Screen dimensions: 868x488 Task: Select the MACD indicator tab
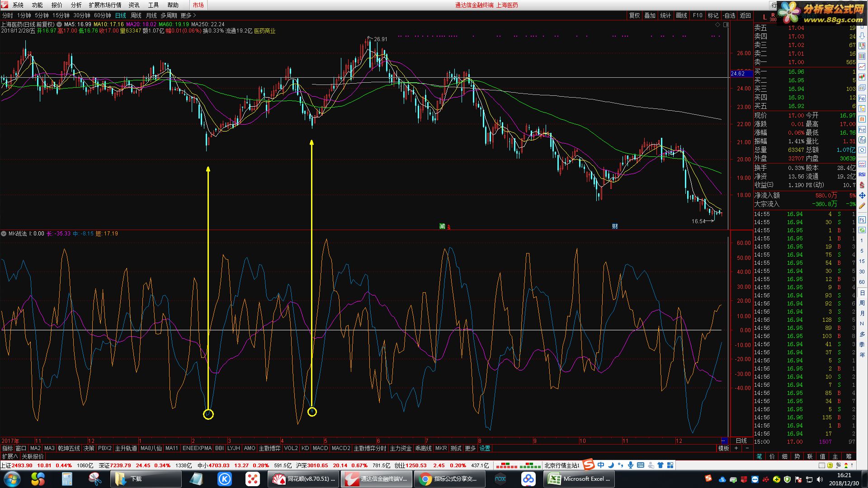pyautogui.click(x=320, y=448)
